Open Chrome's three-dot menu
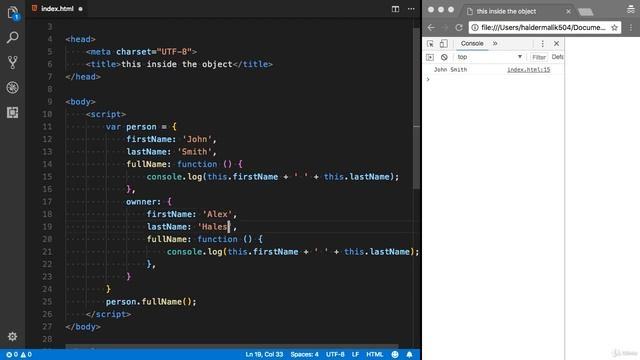This screenshot has height=360, width=640. click(631, 27)
